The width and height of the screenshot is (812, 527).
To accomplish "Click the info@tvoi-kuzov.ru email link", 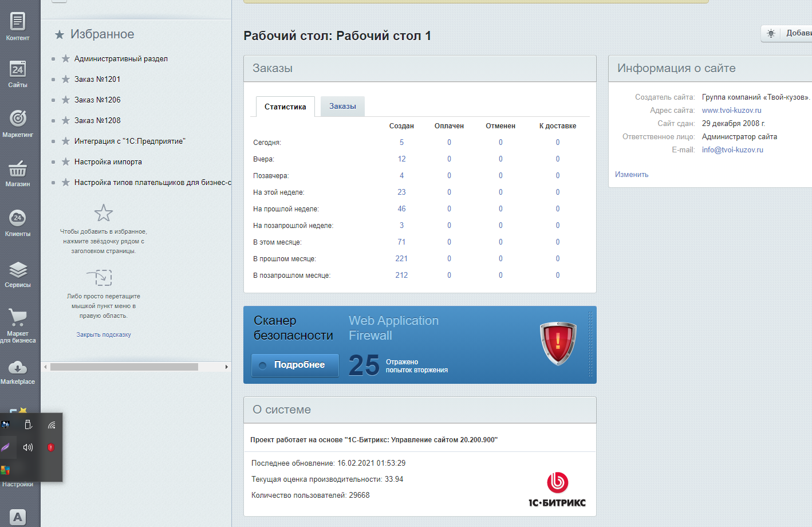I will click(732, 150).
